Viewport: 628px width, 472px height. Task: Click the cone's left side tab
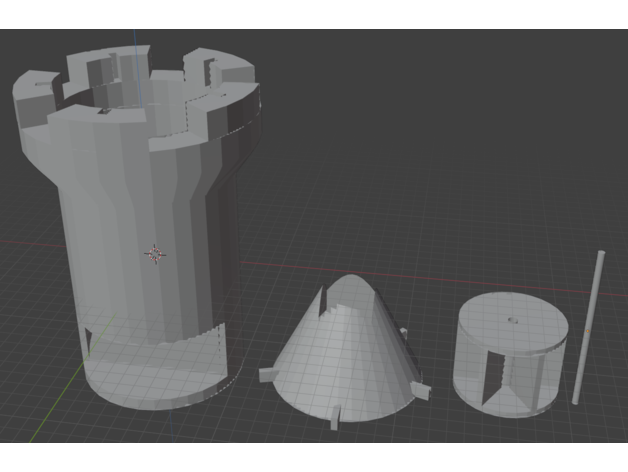[x=268, y=373]
